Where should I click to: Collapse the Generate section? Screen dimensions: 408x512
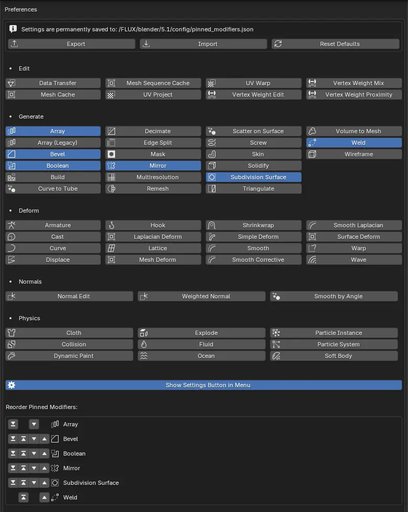pyautogui.click(x=31, y=117)
